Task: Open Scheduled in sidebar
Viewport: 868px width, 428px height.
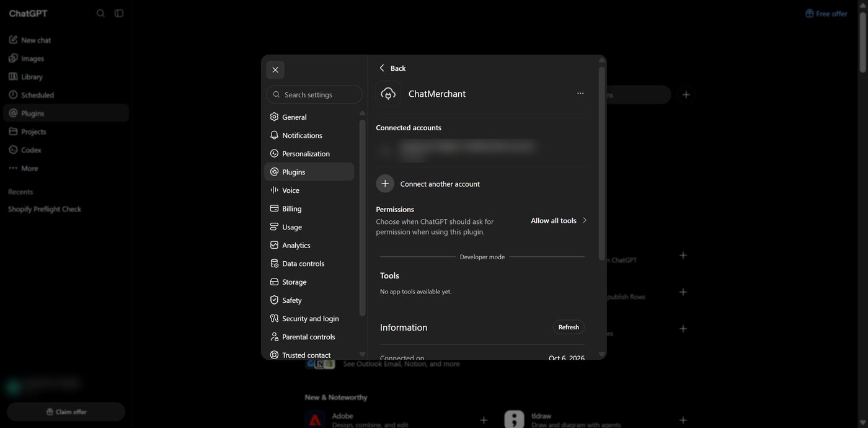Action: (x=66, y=95)
